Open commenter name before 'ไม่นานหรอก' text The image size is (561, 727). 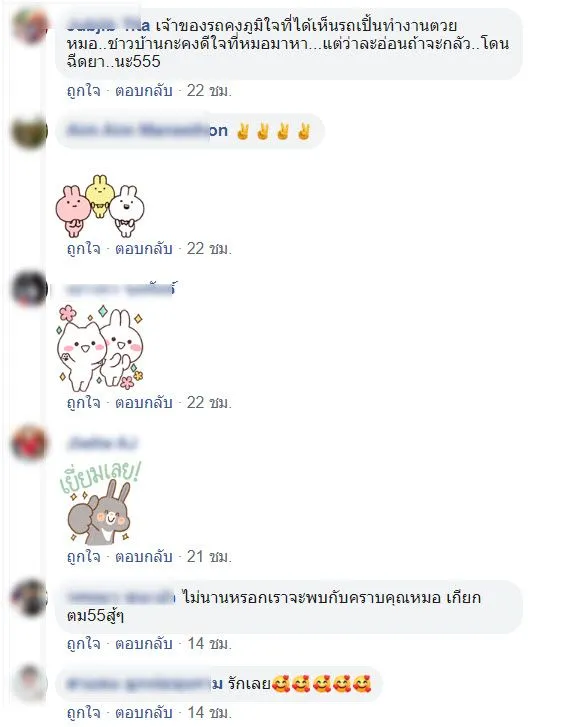coord(121,598)
